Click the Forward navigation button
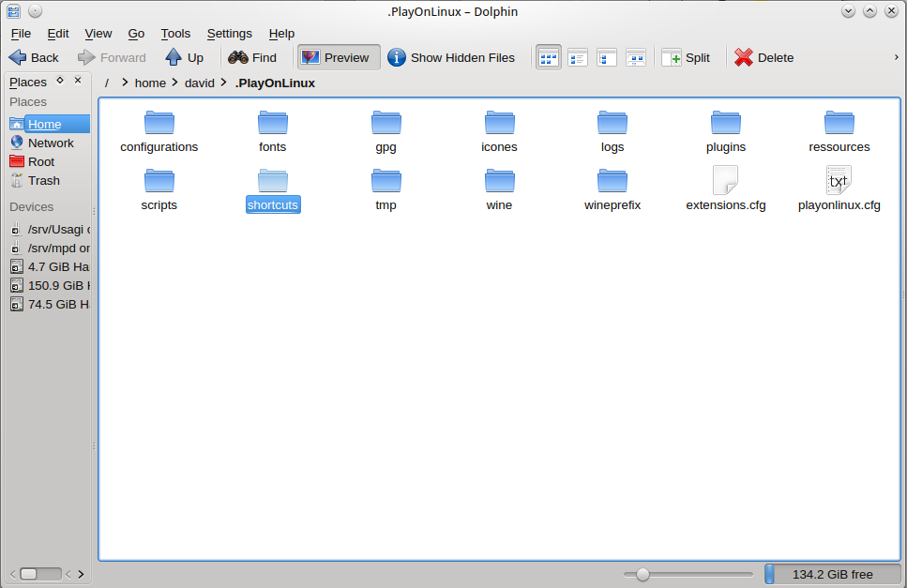This screenshot has width=907, height=588. coord(112,58)
